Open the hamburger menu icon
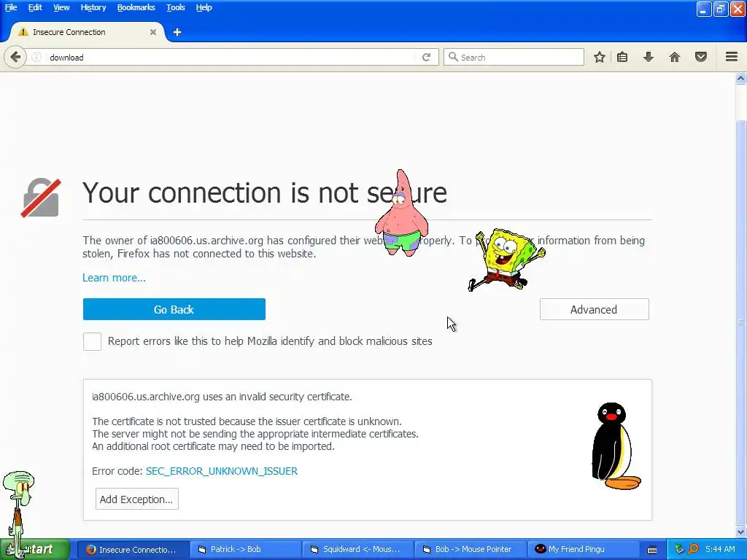747x560 pixels. point(732,57)
